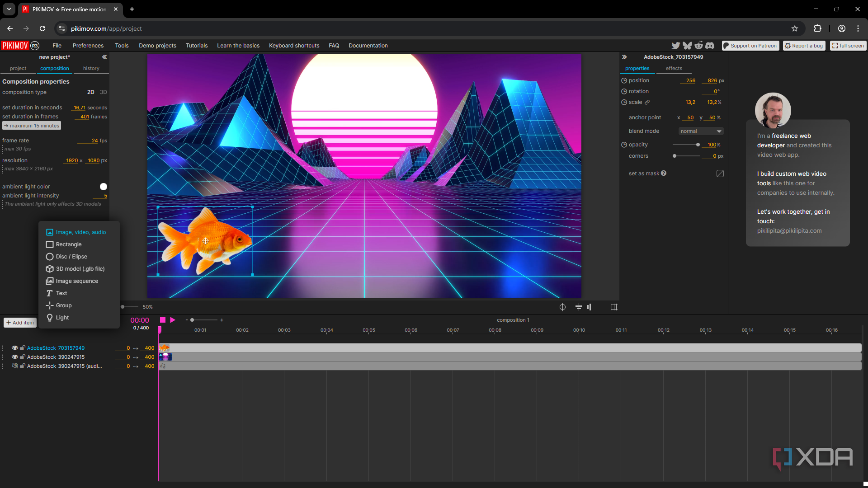
Task: Click the position keyframe stopwatch icon
Action: point(624,80)
